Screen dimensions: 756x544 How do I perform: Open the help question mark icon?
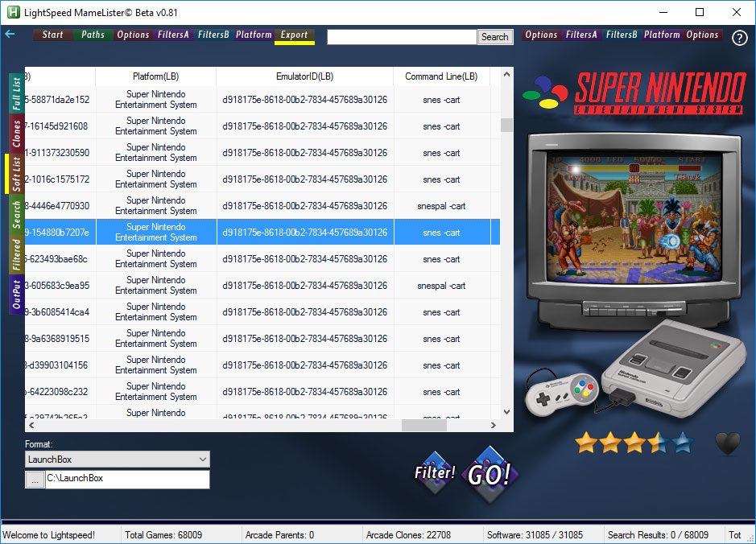pos(739,38)
